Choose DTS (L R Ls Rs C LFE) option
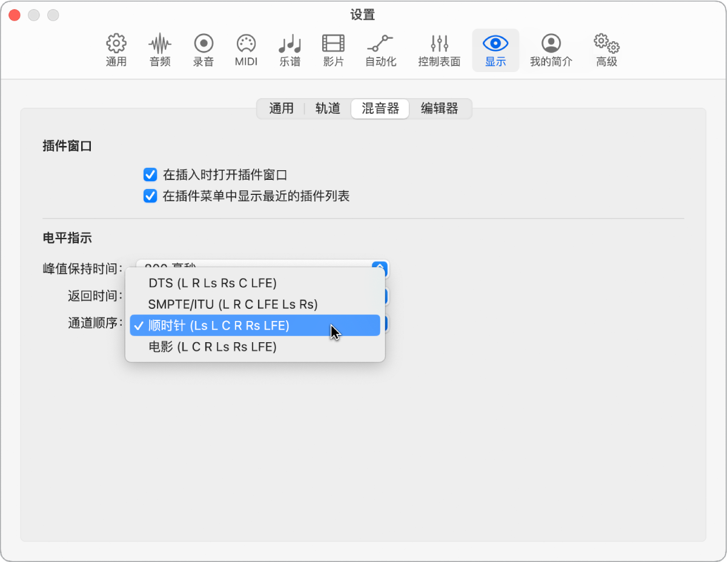Viewport: 728px width, 562px height. (255, 283)
